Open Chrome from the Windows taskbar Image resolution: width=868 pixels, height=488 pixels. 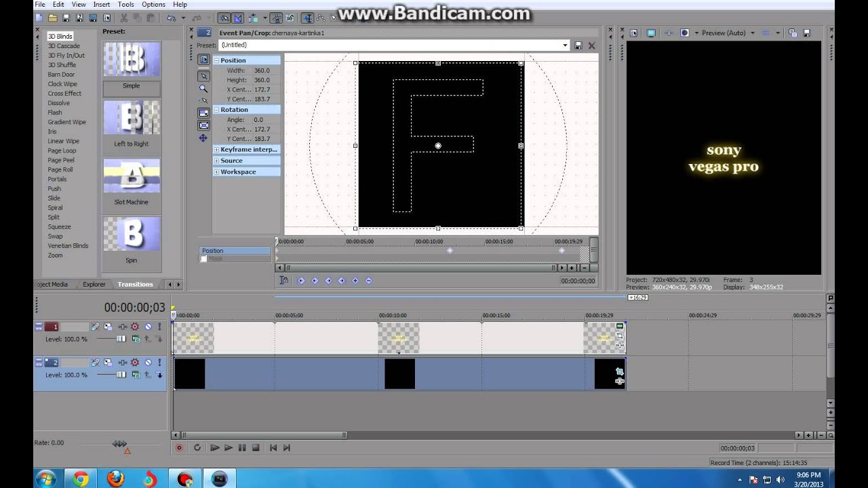[x=81, y=479]
